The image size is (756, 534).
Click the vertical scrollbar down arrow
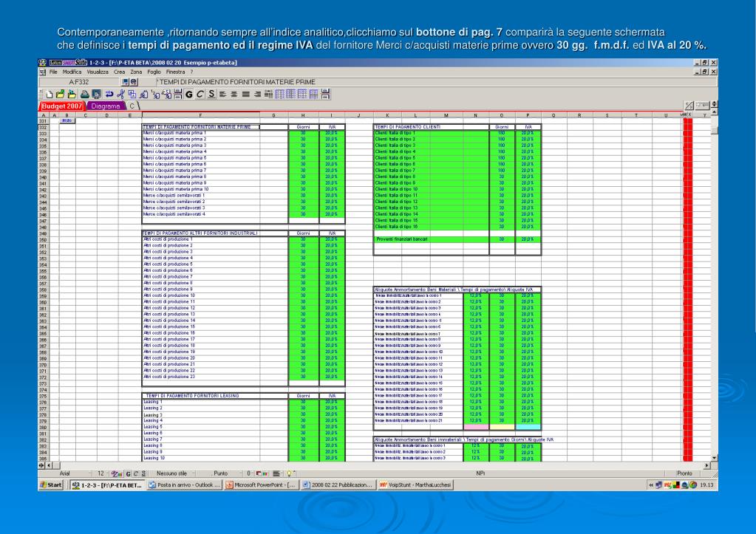pos(714,458)
